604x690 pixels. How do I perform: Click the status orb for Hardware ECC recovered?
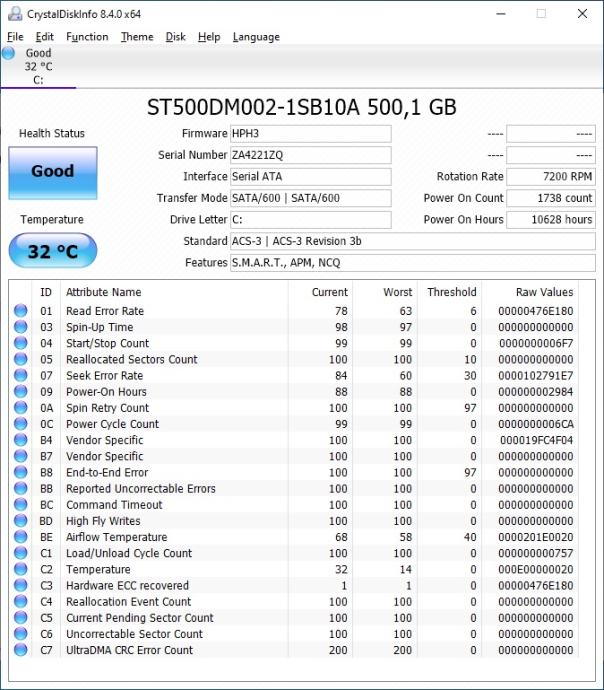[20, 585]
